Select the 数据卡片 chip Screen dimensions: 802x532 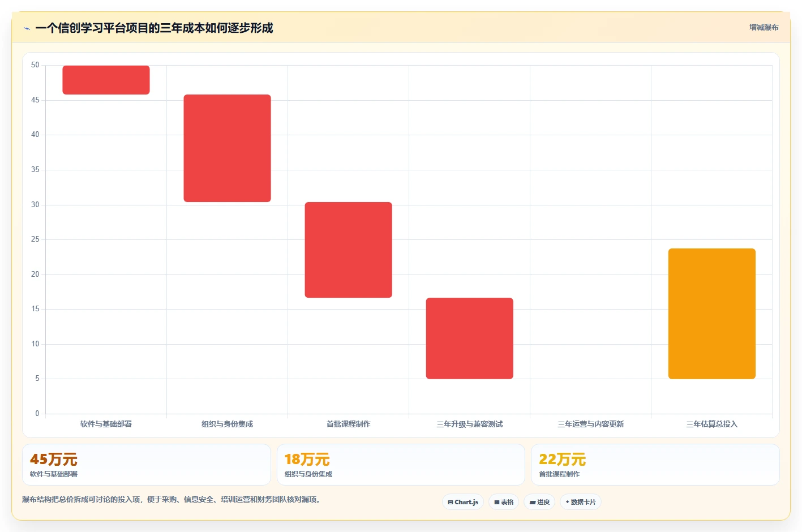coord(581,502)
